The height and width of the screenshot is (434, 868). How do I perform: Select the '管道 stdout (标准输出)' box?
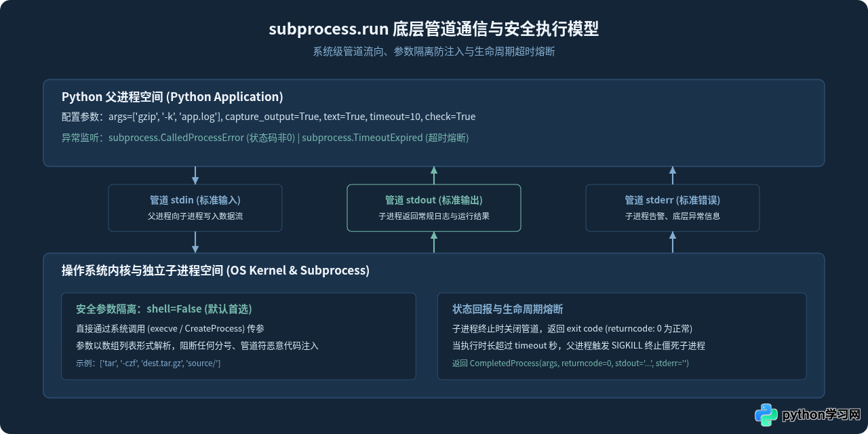click(x=434, y=208)
